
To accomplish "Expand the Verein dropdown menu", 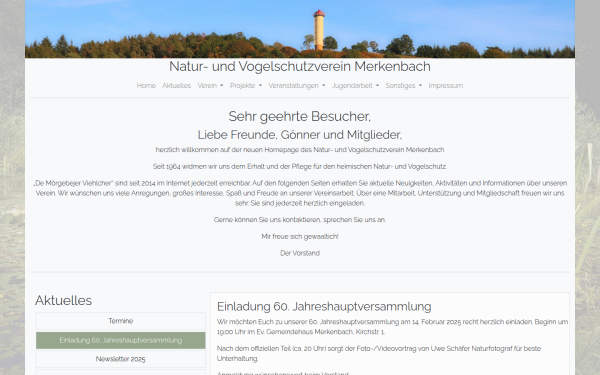I will tap(210, 86).
